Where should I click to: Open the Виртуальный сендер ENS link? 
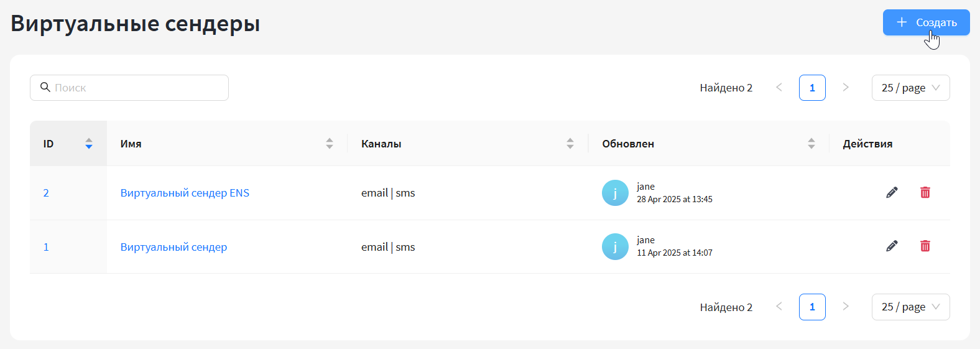185,193
